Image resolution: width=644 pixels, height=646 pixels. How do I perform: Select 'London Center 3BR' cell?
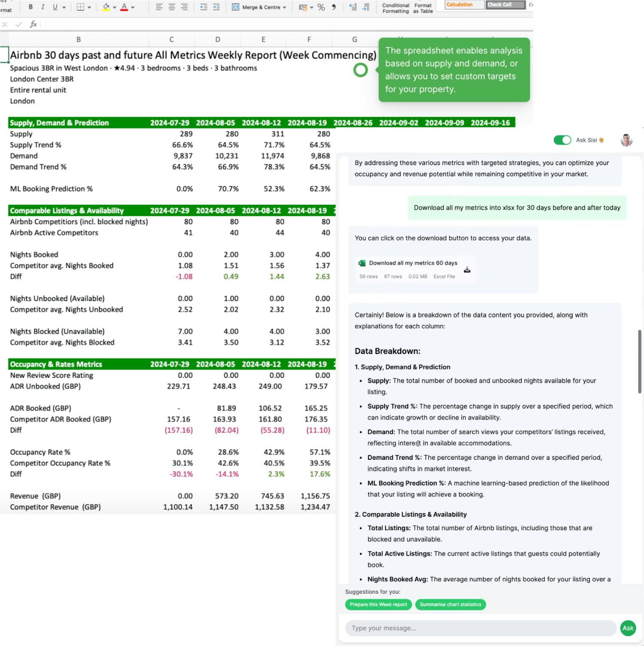coord(42,79)
